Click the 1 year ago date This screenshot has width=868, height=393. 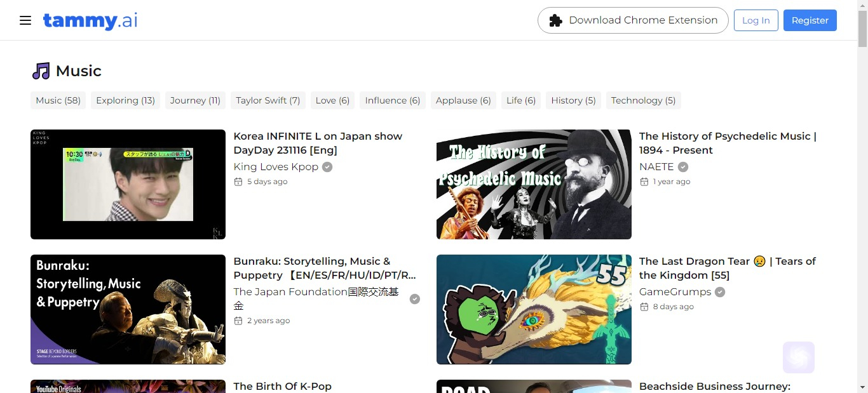click(672, 182)
